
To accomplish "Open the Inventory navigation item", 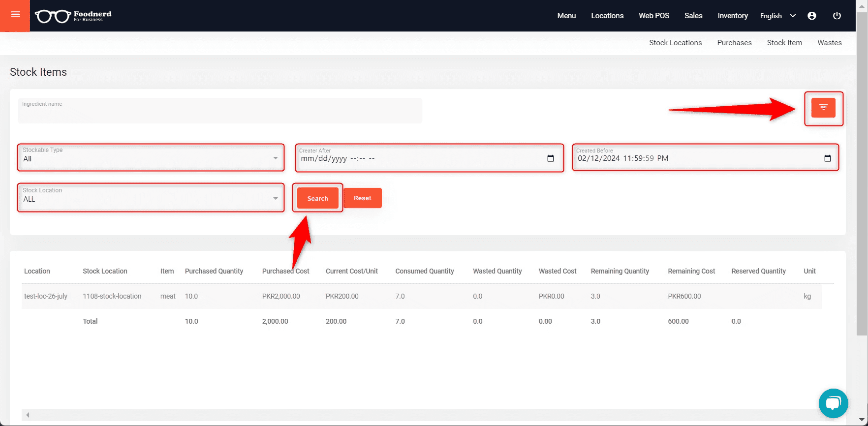I will (x=733, y=16).
